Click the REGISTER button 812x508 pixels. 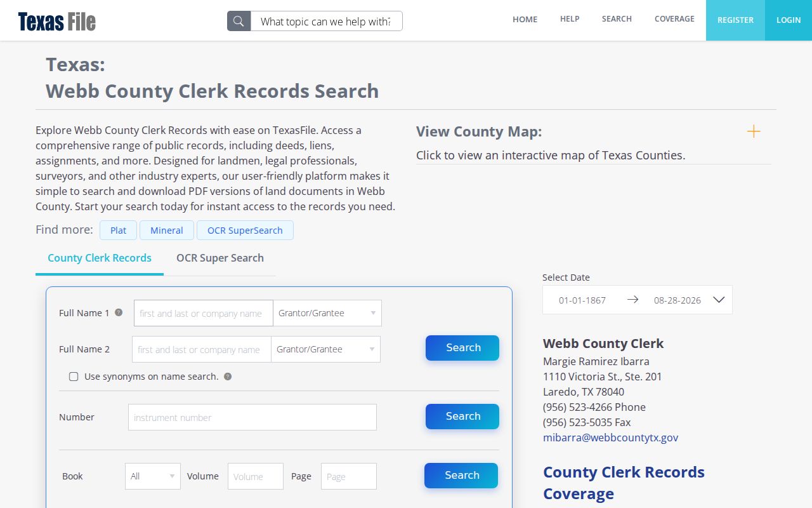click(735, 20)
